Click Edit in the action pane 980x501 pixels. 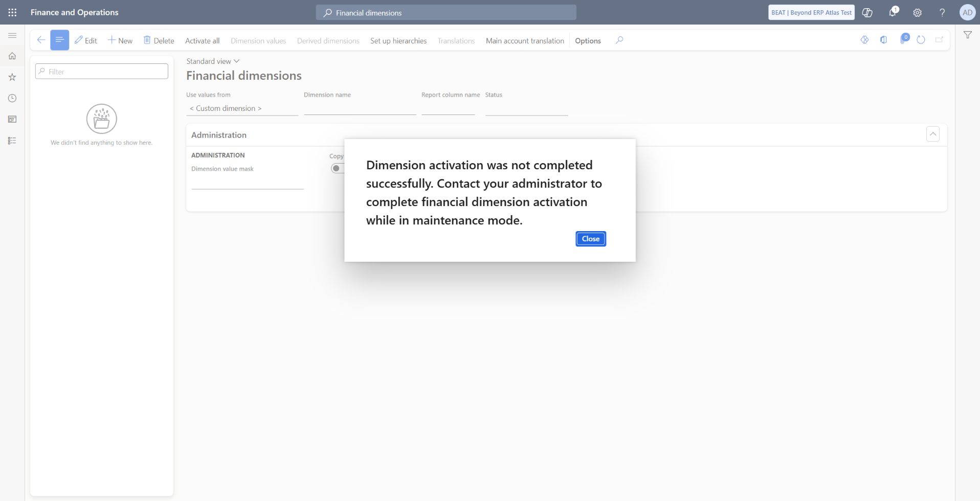point(86,40)
